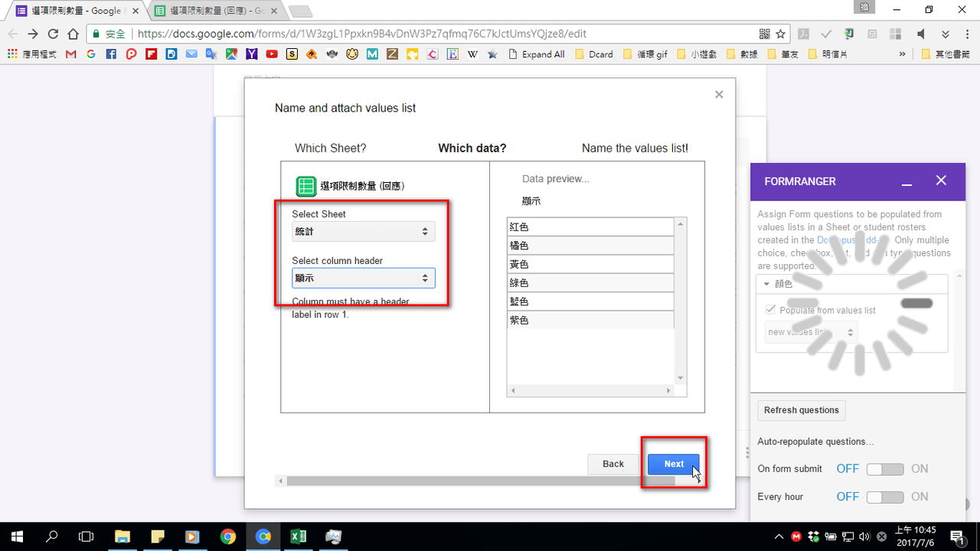
Task: Open the 筆友 bookmark folder
Action: pyautogui.click(x=782, y=54)
